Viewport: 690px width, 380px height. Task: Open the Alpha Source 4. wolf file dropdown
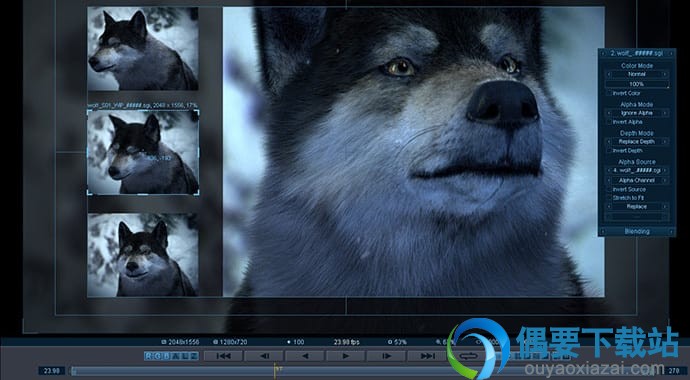click(637, 171)
